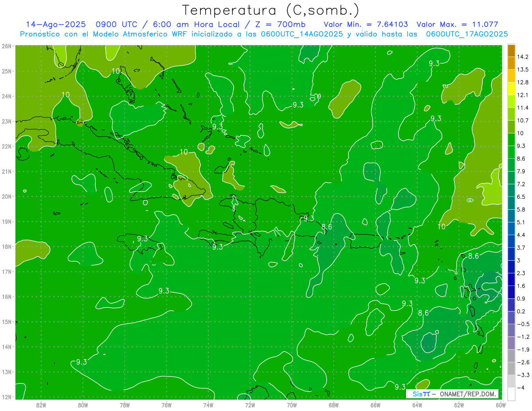Click the legend value "7.9"
The width and height of the screenshot is (532, 411).
click(x=521, y=172)
